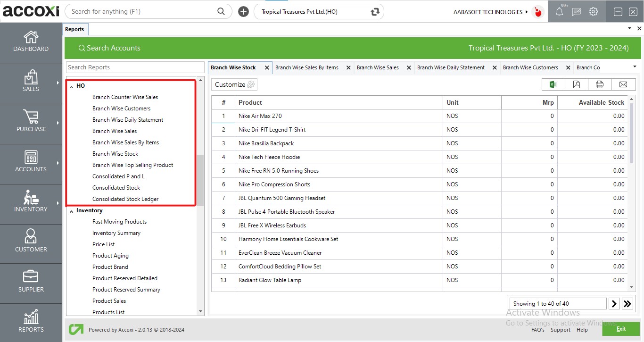Collapse the HO report group
Image resolution: width=644 pixels, height=342 pixels.
(x=71, y=86)
